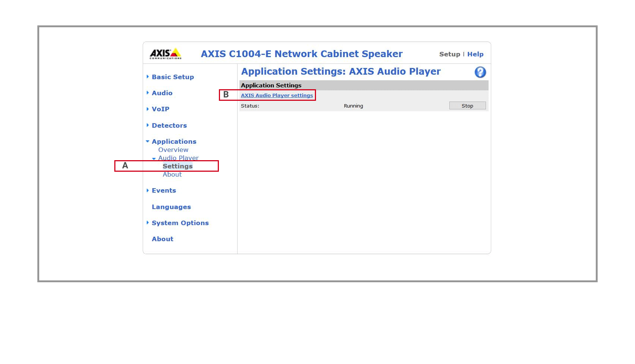Expand the VoIP menu arrow

click(x=148, y=109)
